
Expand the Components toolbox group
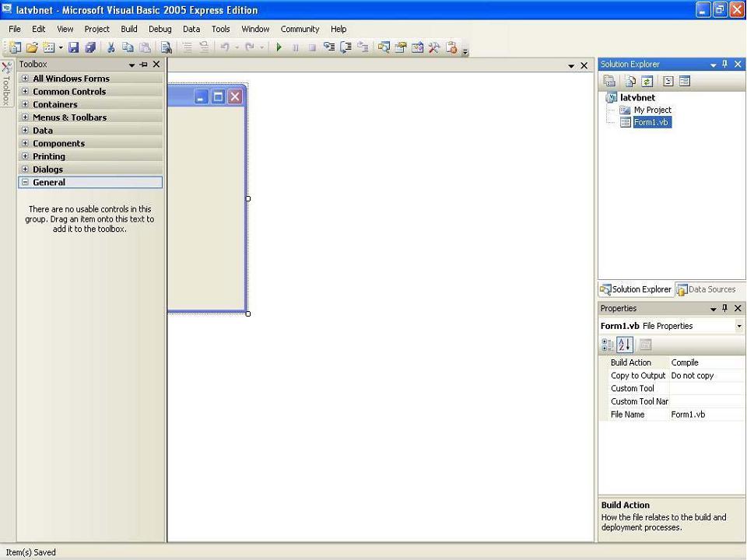click(x=25, y=143)
